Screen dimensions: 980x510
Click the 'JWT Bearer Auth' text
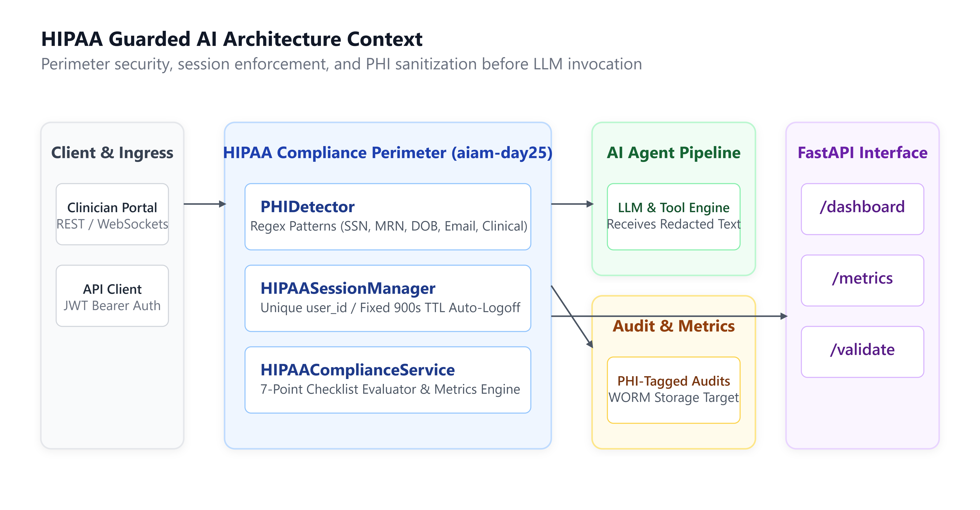[x=112, y=306]
